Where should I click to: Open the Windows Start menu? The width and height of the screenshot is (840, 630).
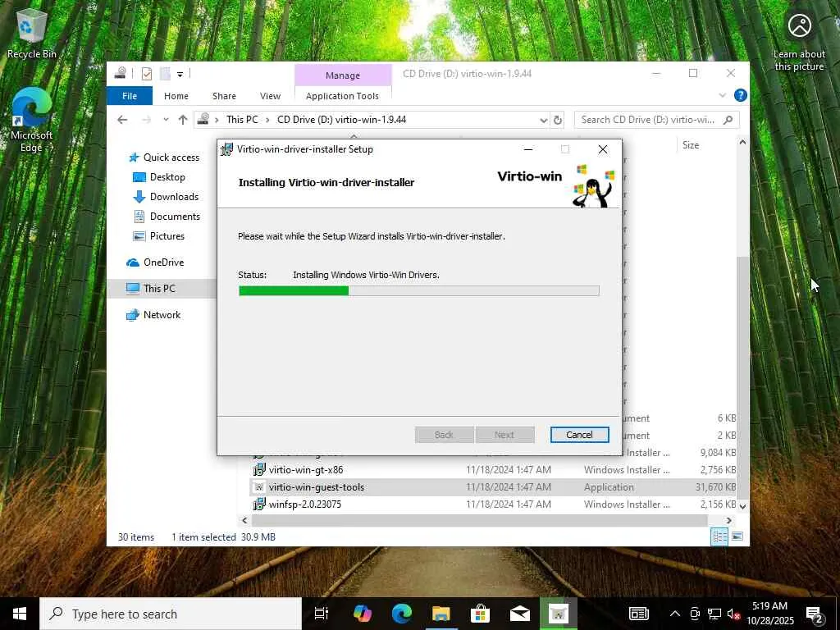(x=20, y=614)
